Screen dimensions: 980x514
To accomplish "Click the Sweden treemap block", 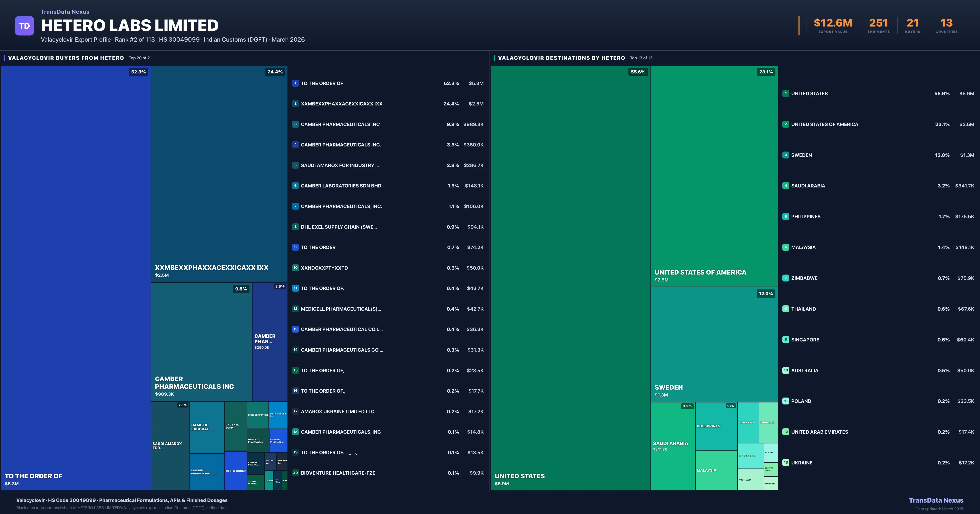I will coord(714,344).
